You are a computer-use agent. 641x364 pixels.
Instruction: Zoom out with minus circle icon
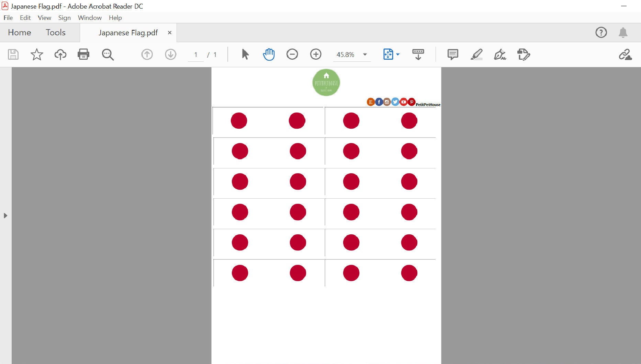(292, 54)
